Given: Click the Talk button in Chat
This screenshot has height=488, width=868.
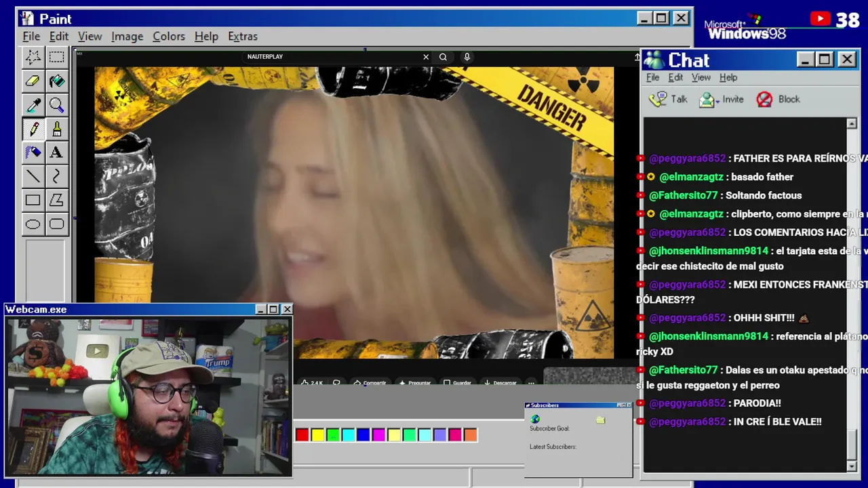Looking at the screenshot, I should pyautogui.click(x=669, y=100).
